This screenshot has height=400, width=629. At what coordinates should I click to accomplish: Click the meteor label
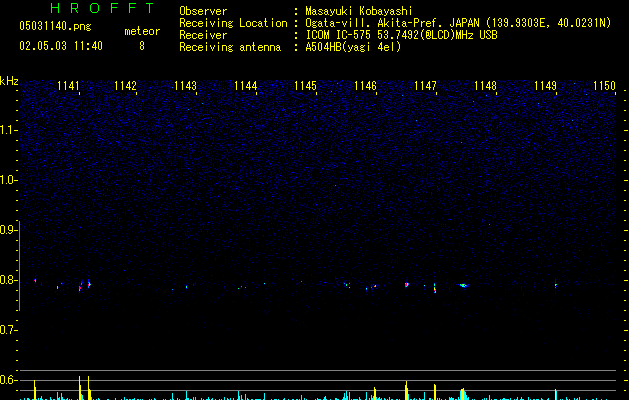point(142,31)
